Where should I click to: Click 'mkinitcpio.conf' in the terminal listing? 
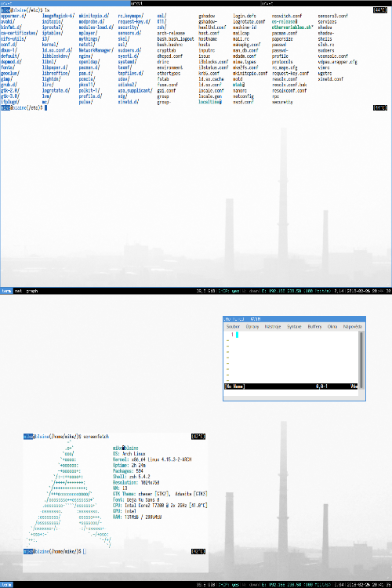pos(250,73)
